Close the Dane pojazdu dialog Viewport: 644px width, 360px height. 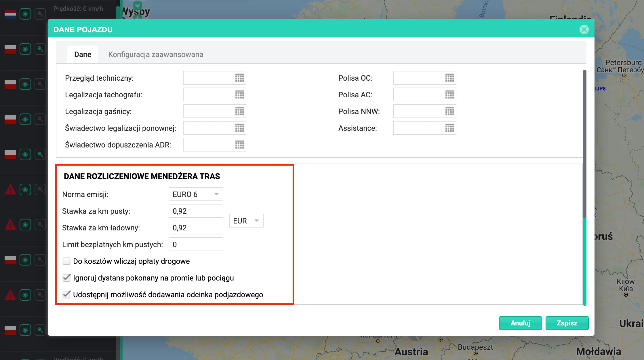click(584, 29)
